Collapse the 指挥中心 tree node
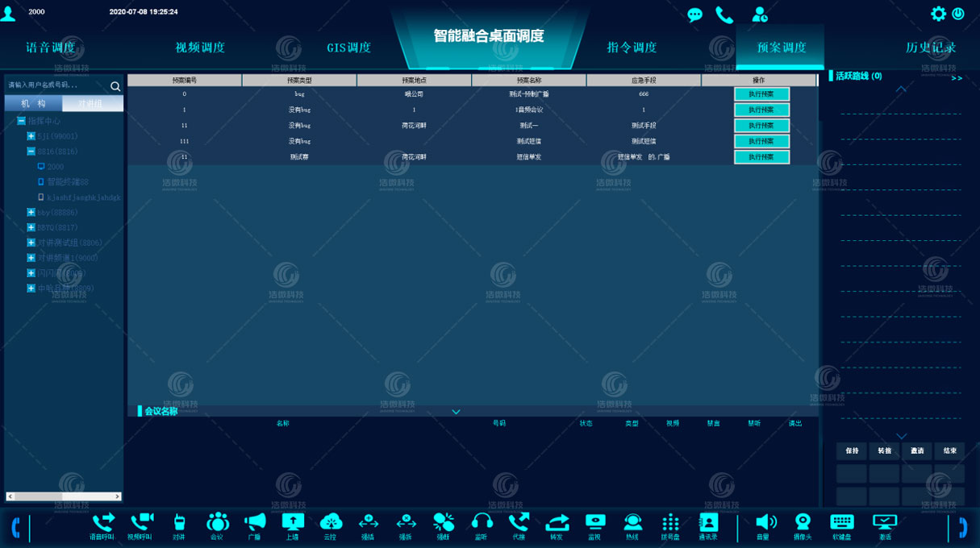The width and height of the screenshot is (980, 548). click(x=22, y=121)
